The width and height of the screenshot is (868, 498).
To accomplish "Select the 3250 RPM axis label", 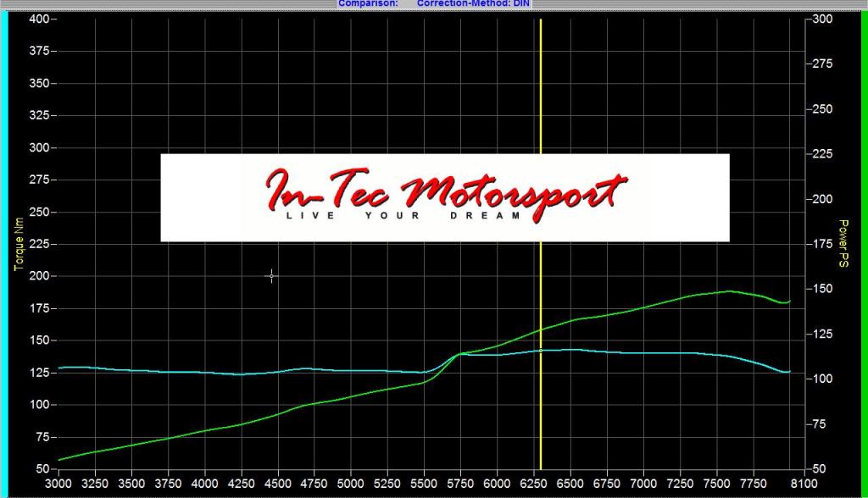I will coord(95,484).
